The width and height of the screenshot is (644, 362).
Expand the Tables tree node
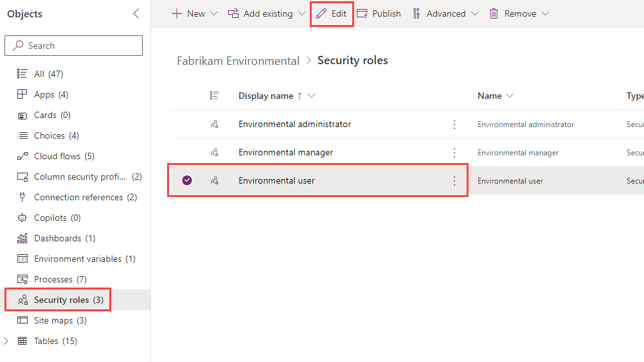[x=6, y=341]
